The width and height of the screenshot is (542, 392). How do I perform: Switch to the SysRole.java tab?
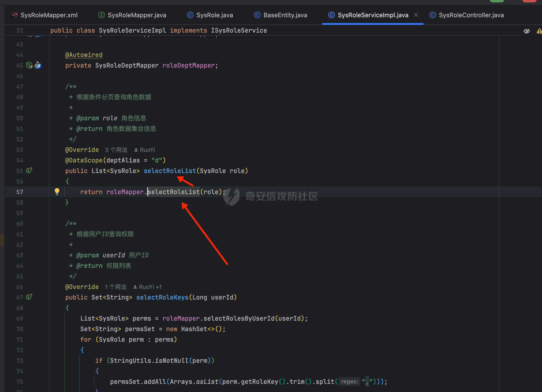pyautogui.click(x=214, y=15)
